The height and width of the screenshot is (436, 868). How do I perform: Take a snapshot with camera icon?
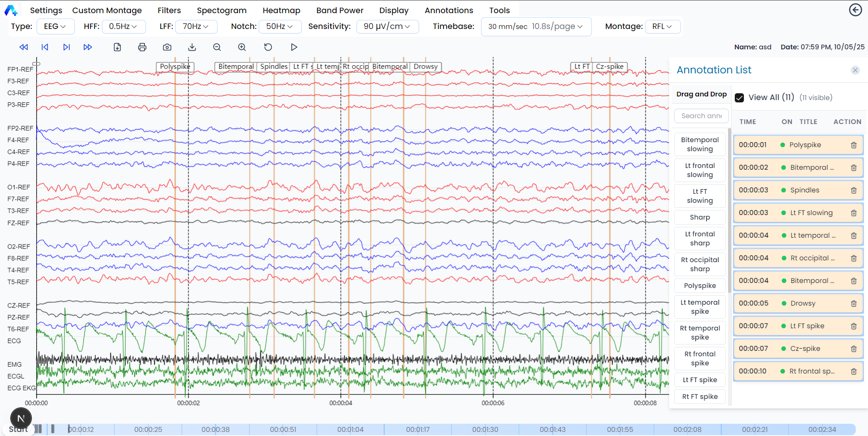click(x=167, y=47)
